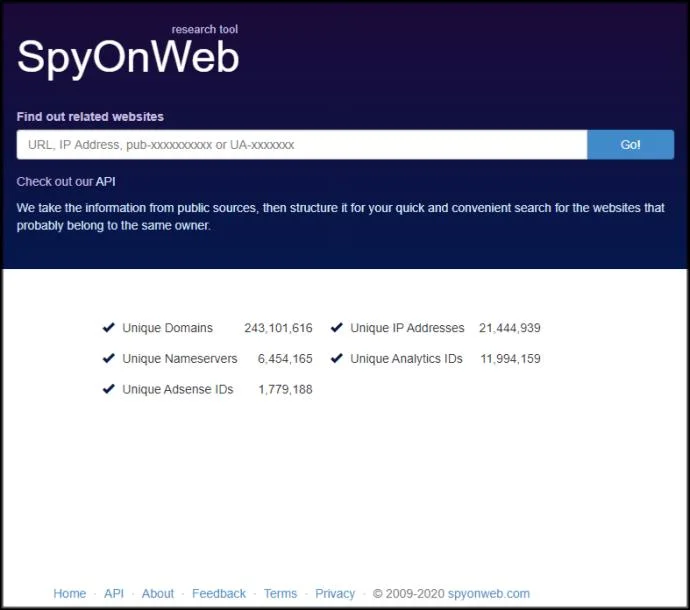Click the 'Unique Domains' label

[167, 328]
